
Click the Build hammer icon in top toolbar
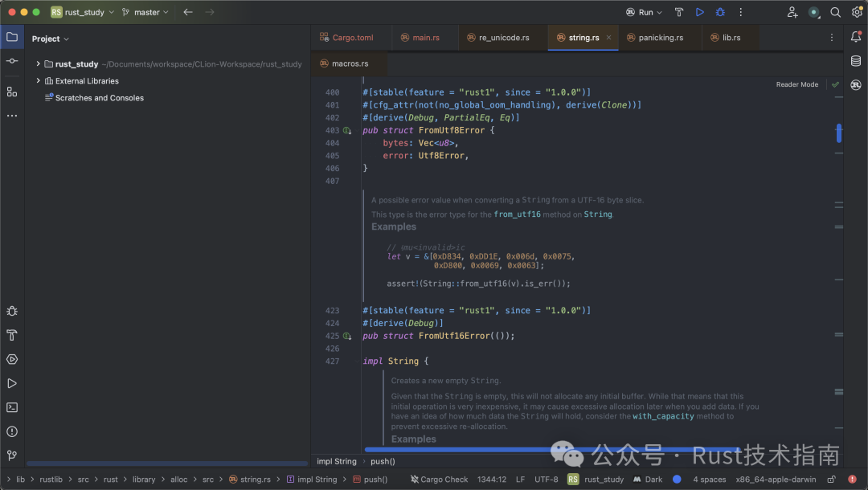[x=678, y=12]
